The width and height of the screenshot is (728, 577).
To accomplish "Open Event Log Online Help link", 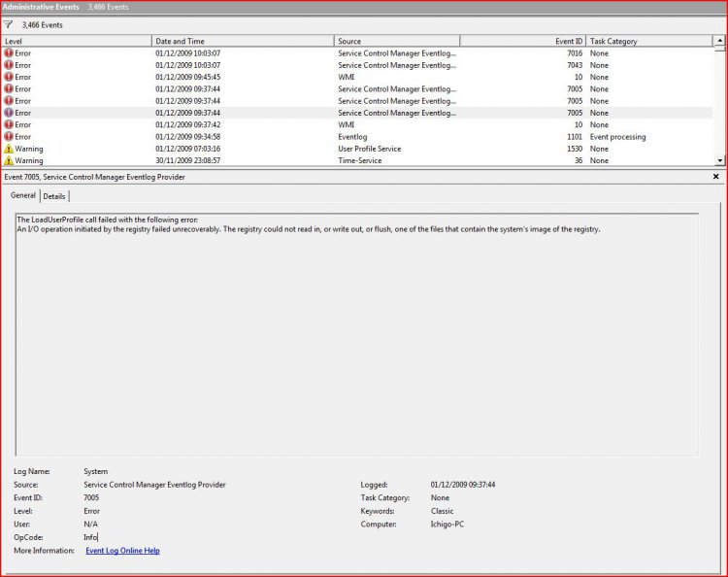I will pos(122,551).
